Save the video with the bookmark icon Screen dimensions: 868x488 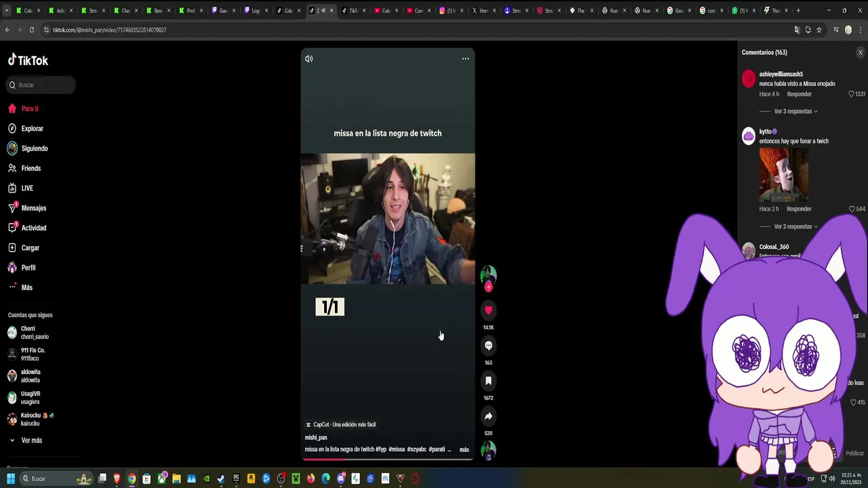(488, 381)
